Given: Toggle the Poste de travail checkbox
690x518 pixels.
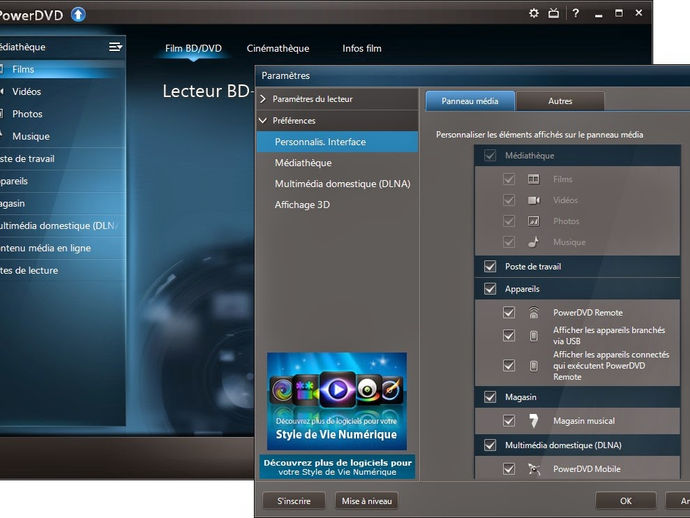Looking at the screenshot, I should (490, 266).
